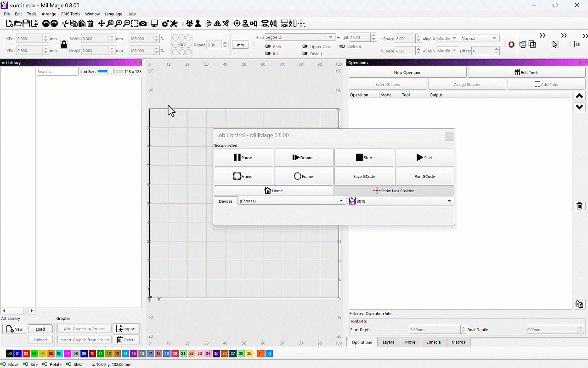
Task: Toggle the Welded text option
Action: pyautogui.click(x=342, y=46)
